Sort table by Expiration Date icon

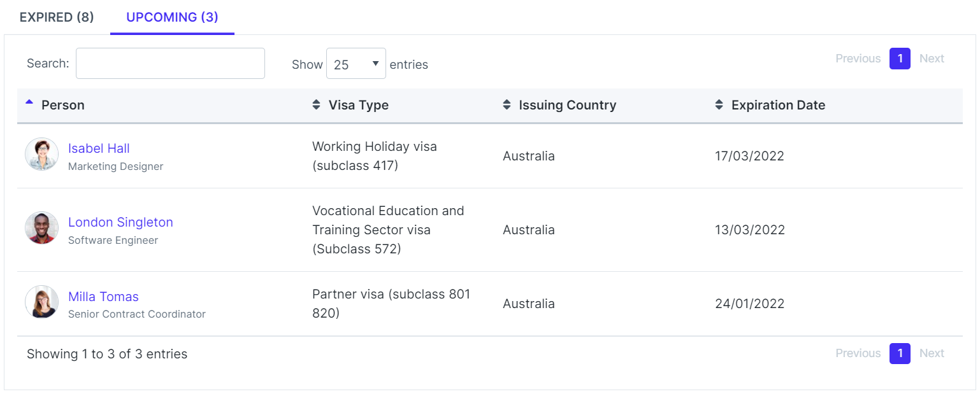tap(719, 105)
